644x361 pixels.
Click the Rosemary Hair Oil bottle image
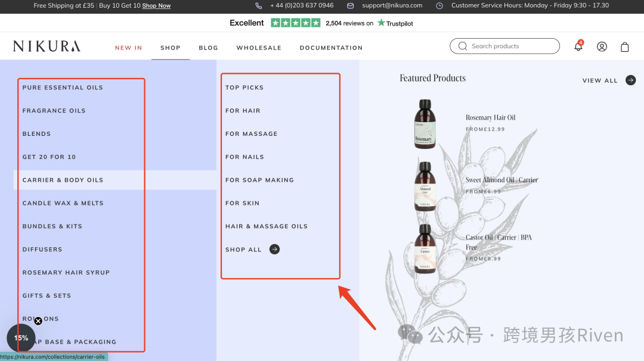(x=425, y=124)
